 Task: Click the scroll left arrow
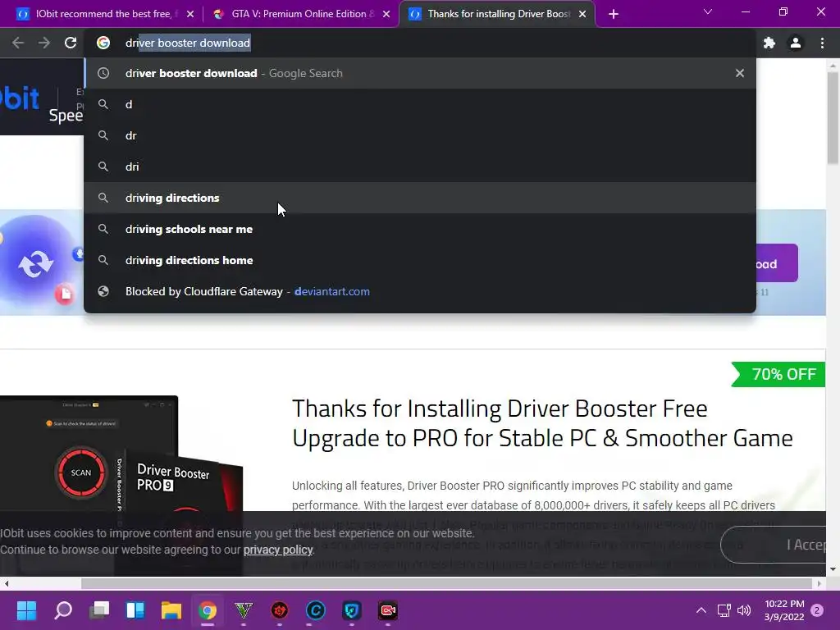(x=6, y=583)
